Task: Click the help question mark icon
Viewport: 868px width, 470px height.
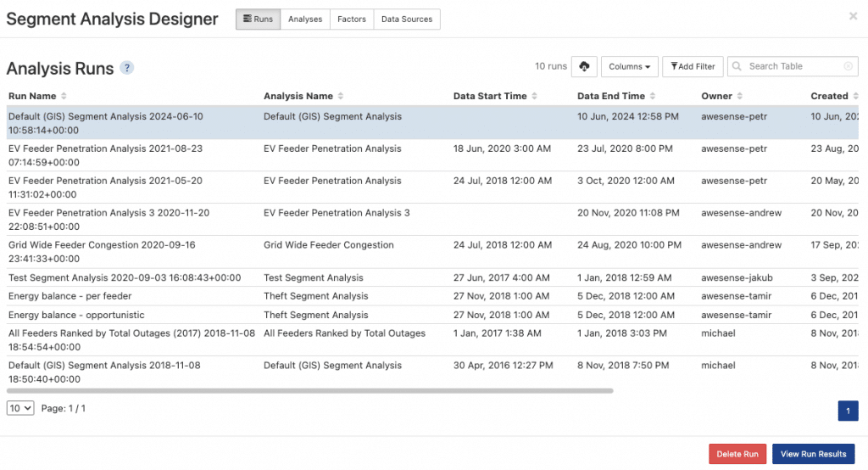Action: point(126,69)
